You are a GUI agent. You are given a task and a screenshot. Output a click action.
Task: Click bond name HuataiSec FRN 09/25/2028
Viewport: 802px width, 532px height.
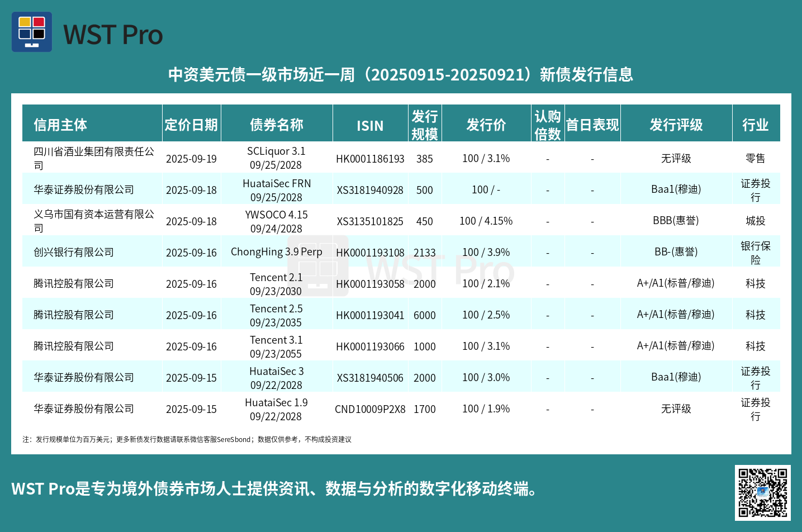tap(277, 191)
